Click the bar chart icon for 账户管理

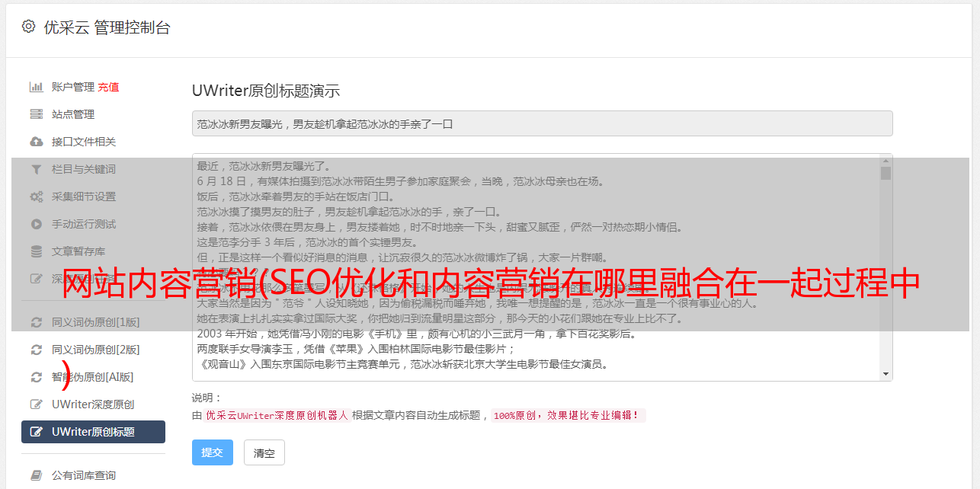coord(36,87)
